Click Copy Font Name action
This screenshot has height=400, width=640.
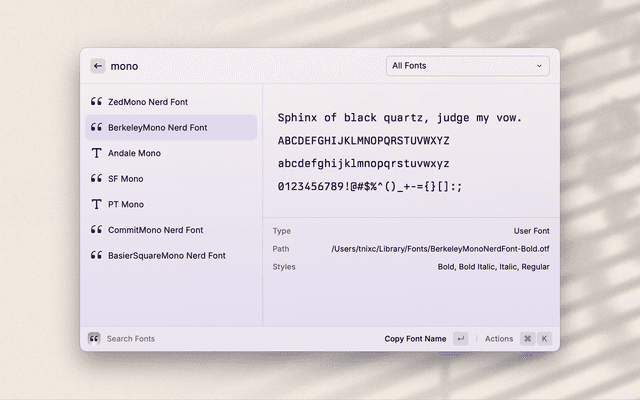pos(415,339)
